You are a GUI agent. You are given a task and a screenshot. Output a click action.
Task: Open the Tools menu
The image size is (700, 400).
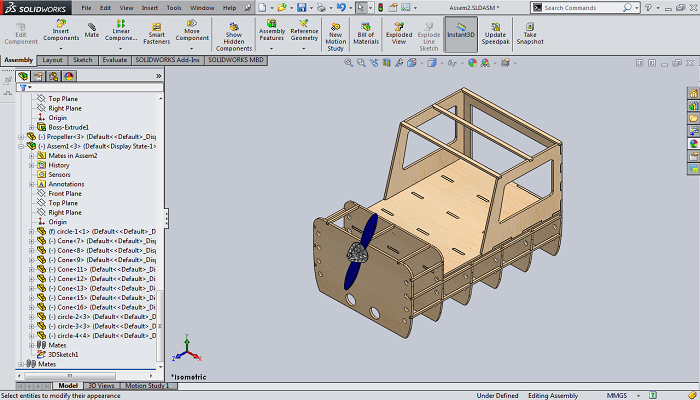pyautogui.click(x=174, y=8)
